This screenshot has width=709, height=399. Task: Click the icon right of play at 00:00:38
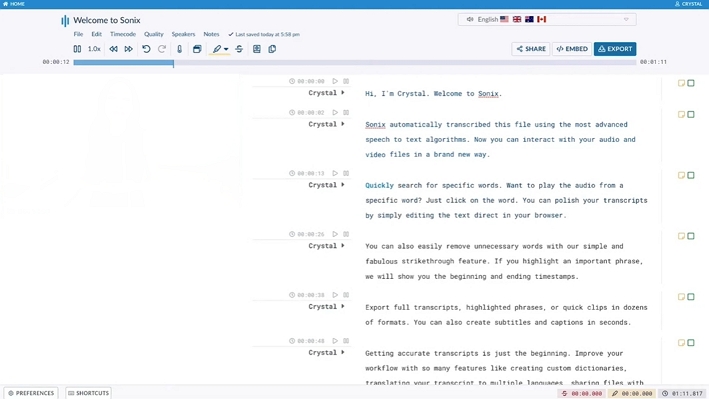click(346, 294)
